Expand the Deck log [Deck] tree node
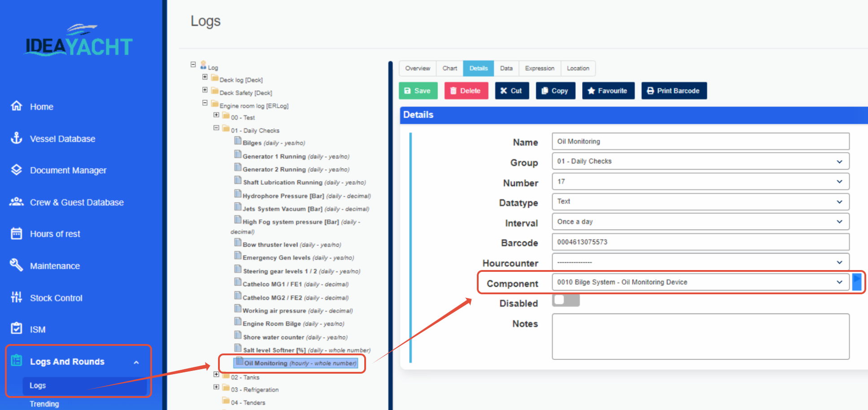The width and height of the screenshot is (868, 410). [205, 77]
